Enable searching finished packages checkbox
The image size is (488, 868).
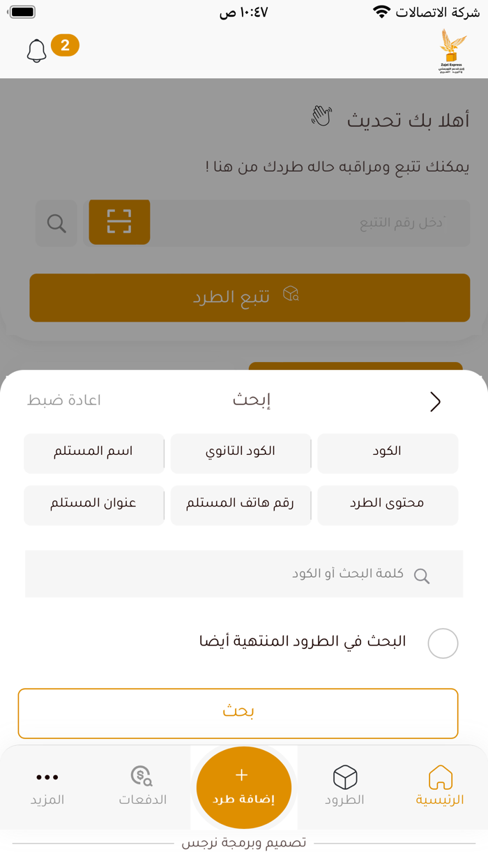442,643
